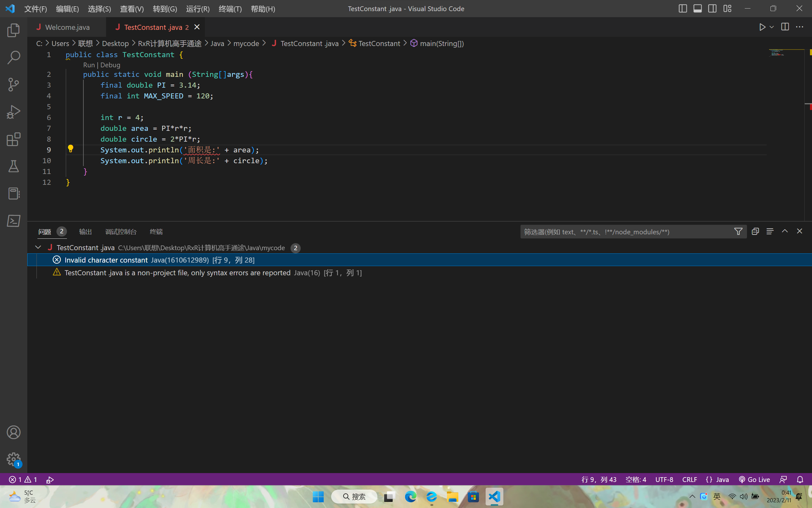The image size is (812, 508).
Task: Open run options dropdown arrow
Action: [772, 27]
